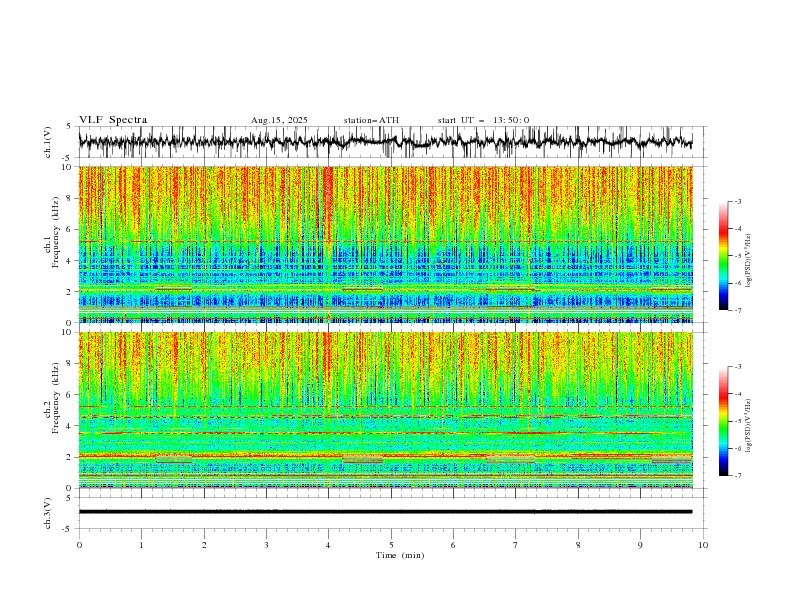Click the time axis tick label '2'

pos(204,545)
